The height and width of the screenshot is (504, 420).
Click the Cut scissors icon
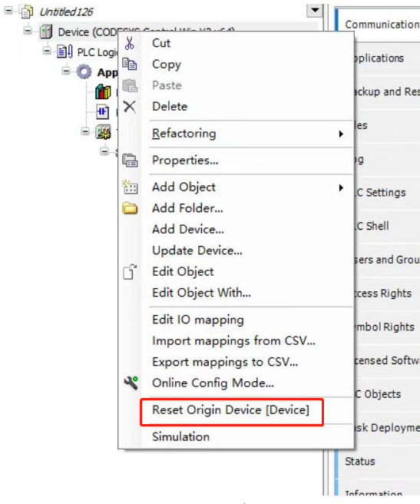click(130, 43)
